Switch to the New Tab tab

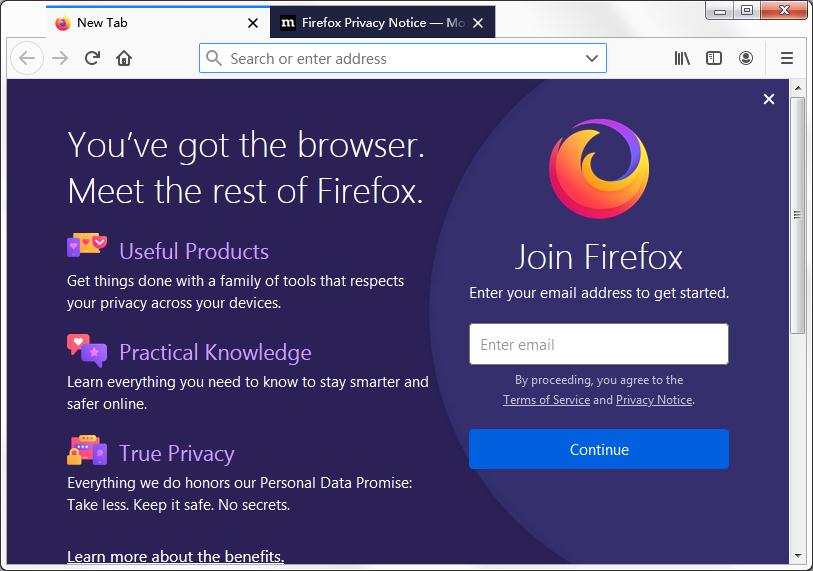click(x=158, y=22)
